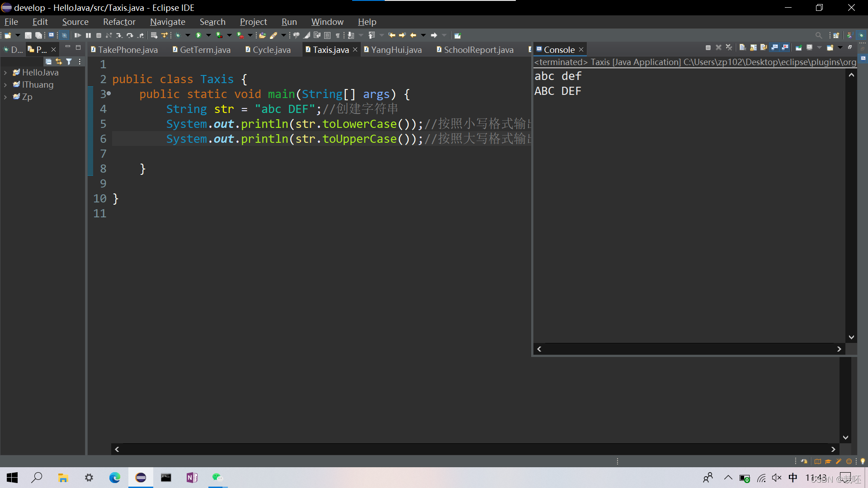Click the Clear Console icon

[x=742, y=47]
